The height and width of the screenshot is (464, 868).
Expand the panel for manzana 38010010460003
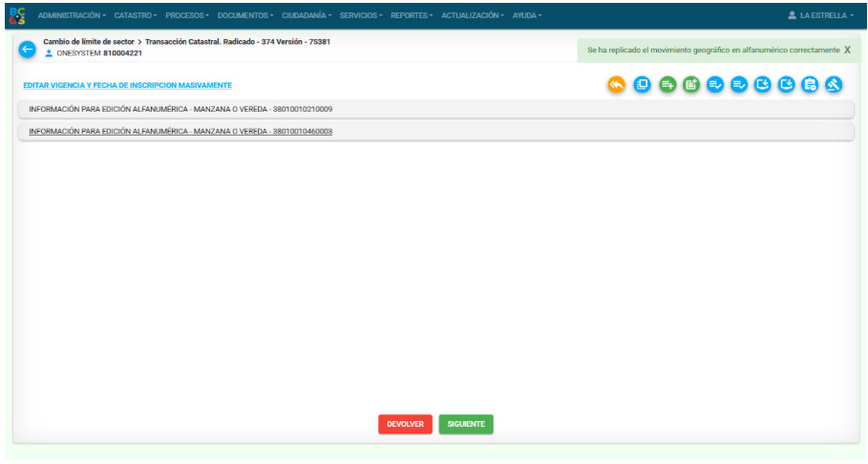point(180,131)
